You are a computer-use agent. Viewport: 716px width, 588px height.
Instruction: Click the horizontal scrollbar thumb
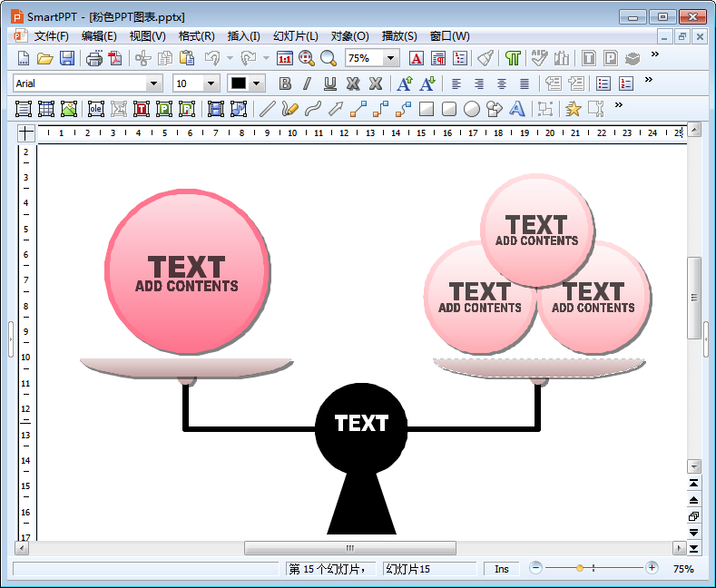[x=349, y=548]
